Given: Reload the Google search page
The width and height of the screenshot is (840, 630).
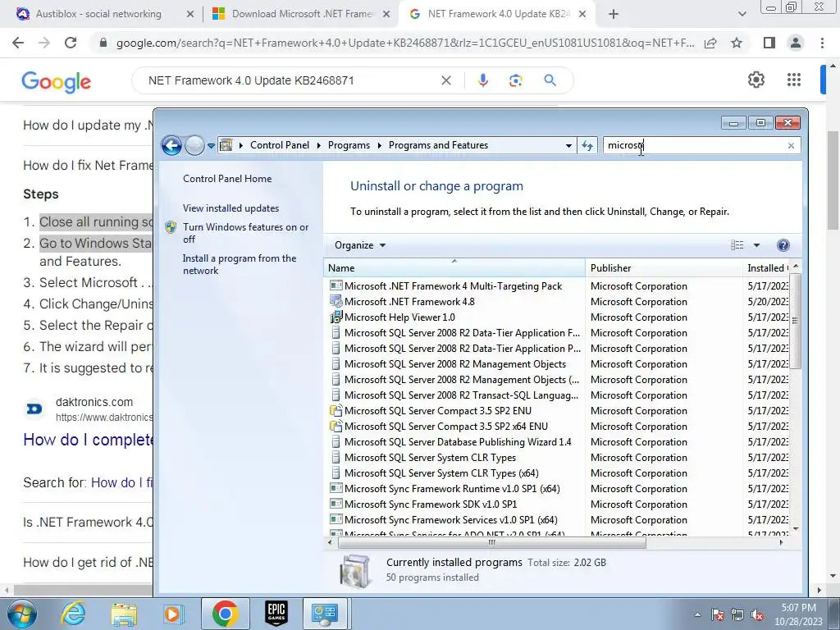Looking at the screenshot, I should pos(71,43).
